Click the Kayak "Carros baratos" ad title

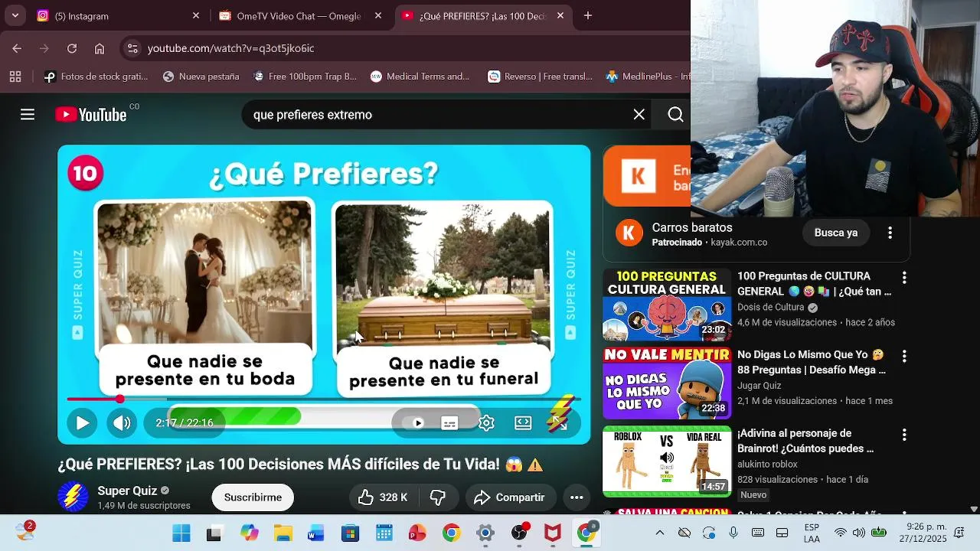pyautogui.click(x=692, y=228)
